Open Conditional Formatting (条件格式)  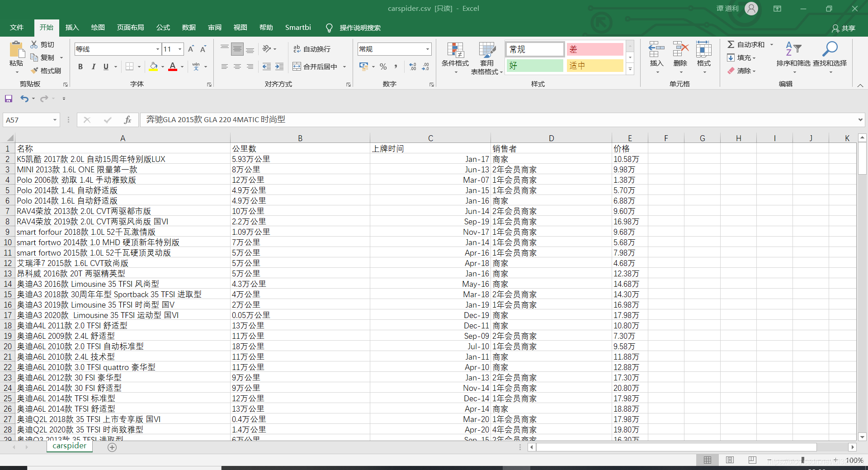[455, 58]
